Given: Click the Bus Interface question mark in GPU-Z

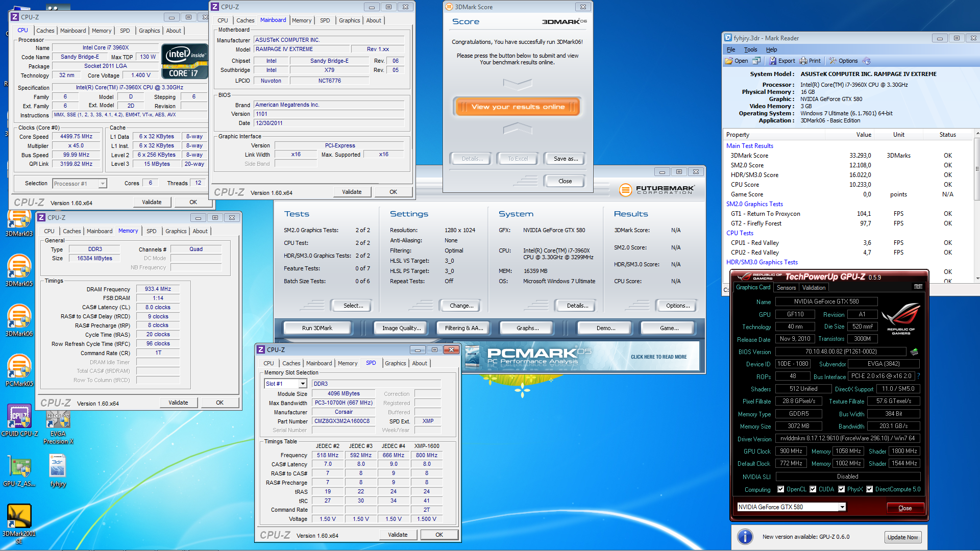Looking at the screenshot, I should [x=918, y=376].
